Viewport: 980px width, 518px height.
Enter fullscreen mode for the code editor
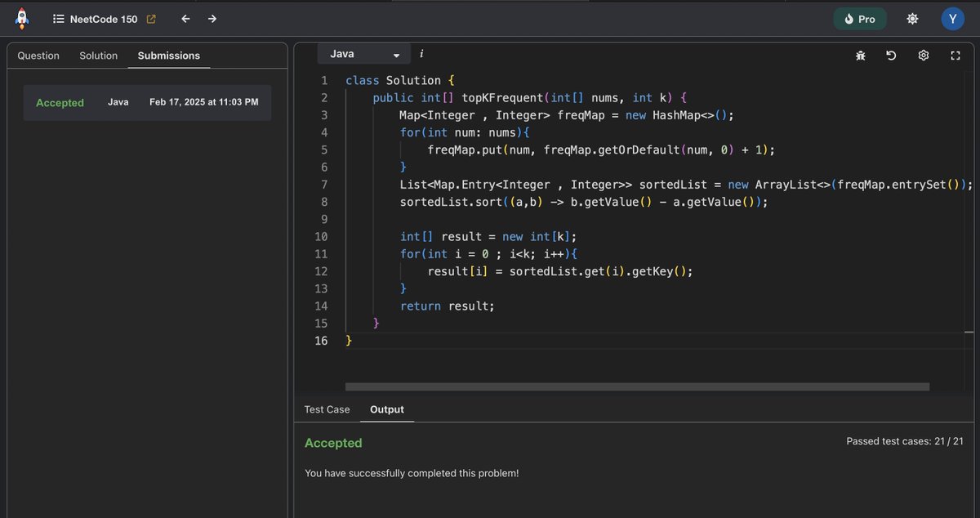pyautogui.click(x=955, y=55)
